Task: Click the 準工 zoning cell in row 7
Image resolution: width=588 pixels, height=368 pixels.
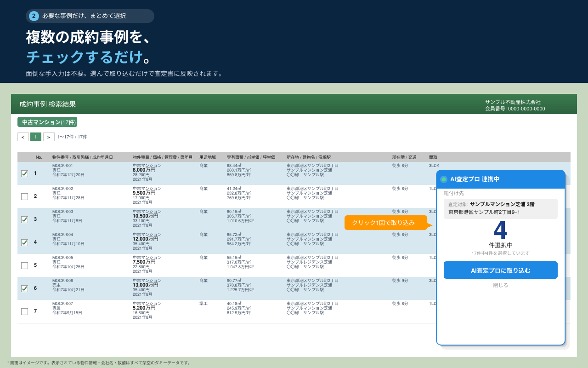Action: point(204,304)
